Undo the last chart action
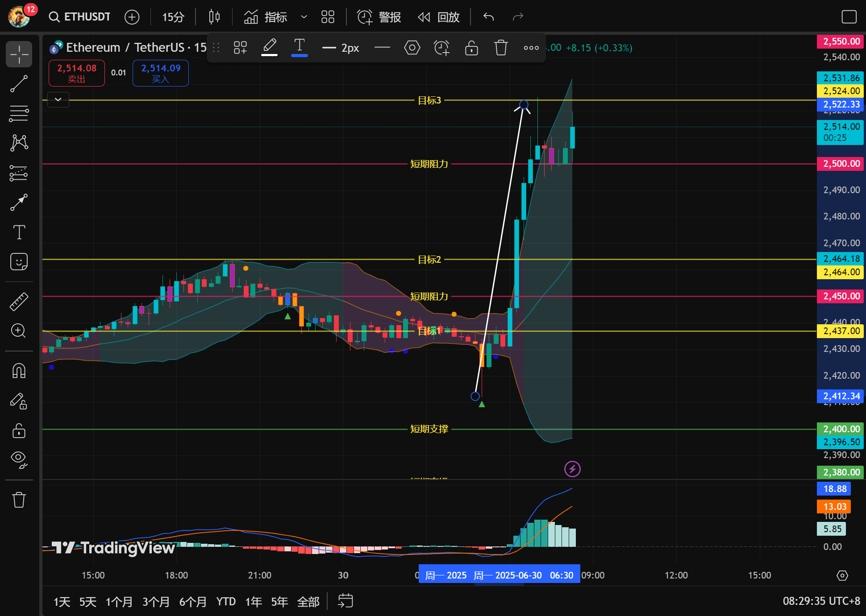This screenshot has width=866, height=616. coord(489,17)
